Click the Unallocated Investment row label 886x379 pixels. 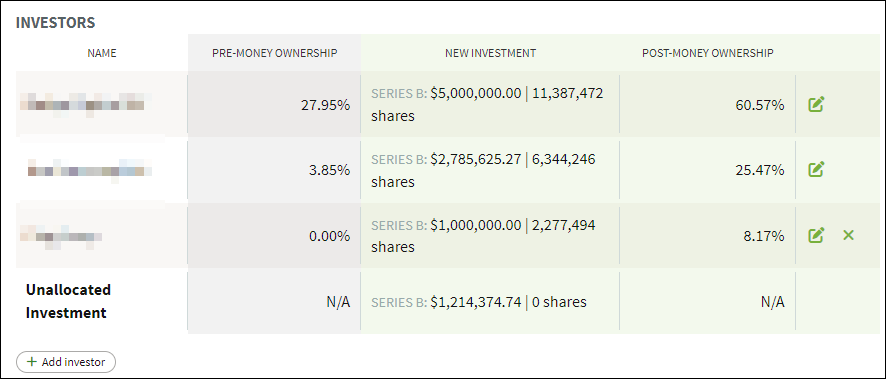(68, 301)
